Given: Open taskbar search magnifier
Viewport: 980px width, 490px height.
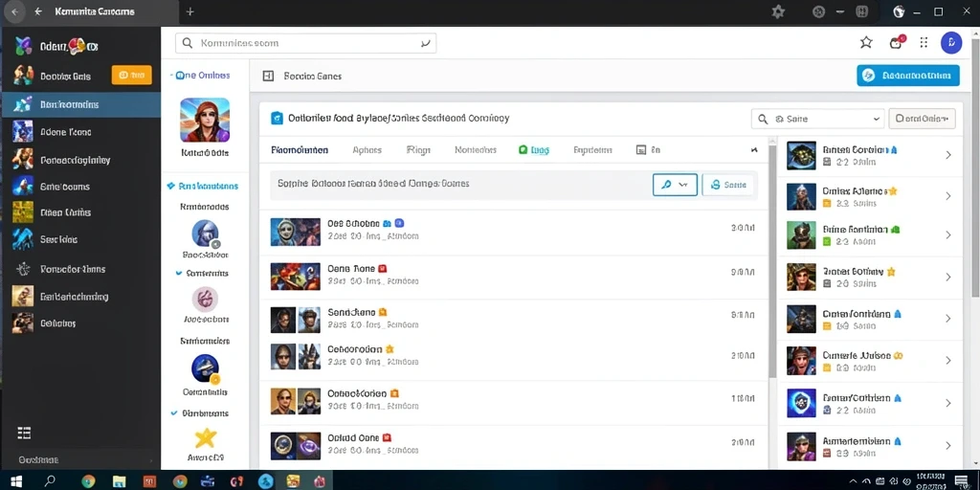Looking at the screenshot, I should [x=49, y=480].
